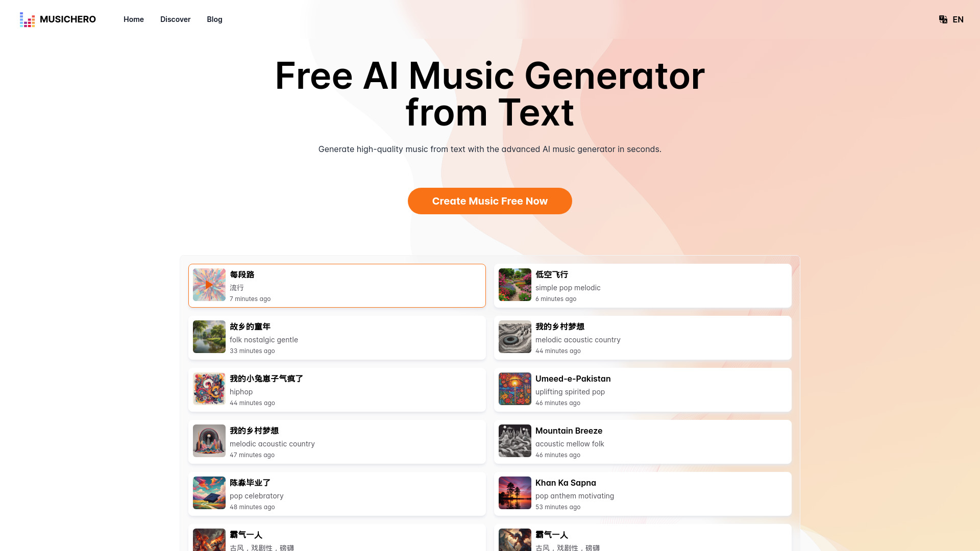
Task: Click the Khan Ka Sapna album artwork
Action: click(x=515, y=492)
